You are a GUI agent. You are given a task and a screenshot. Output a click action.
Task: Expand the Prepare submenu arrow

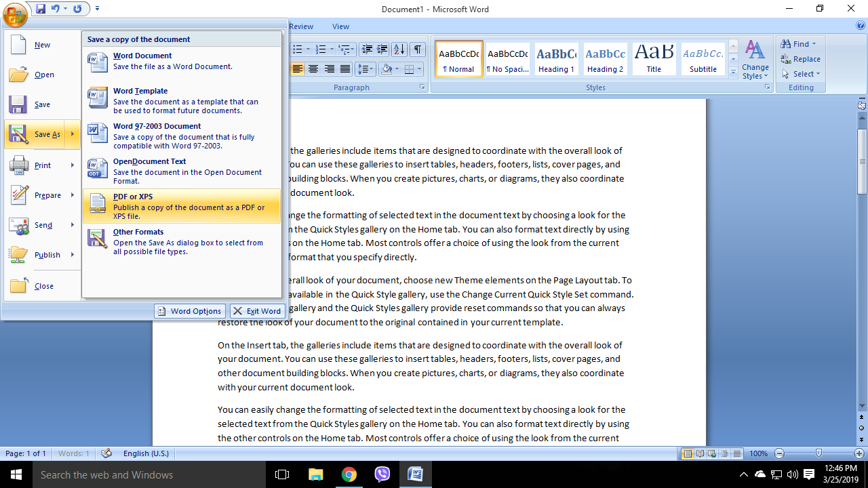click(73, 195)
